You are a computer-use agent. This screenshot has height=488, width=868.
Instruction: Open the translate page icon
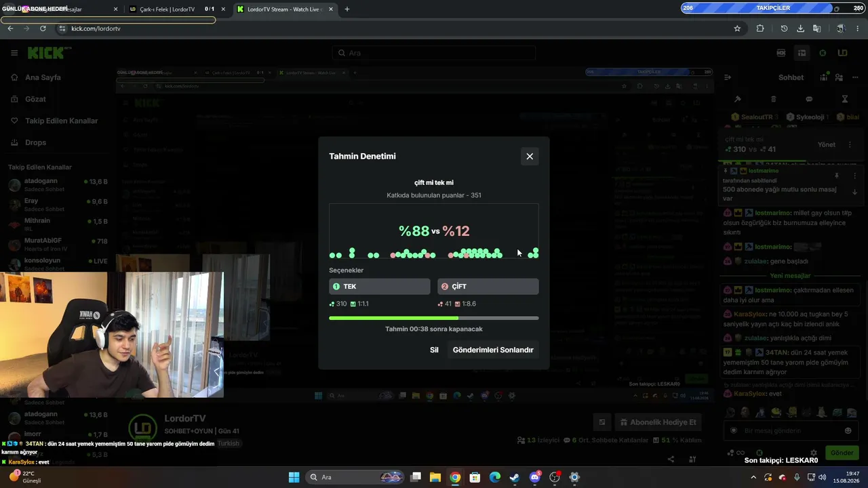click(x=817, y=28)
